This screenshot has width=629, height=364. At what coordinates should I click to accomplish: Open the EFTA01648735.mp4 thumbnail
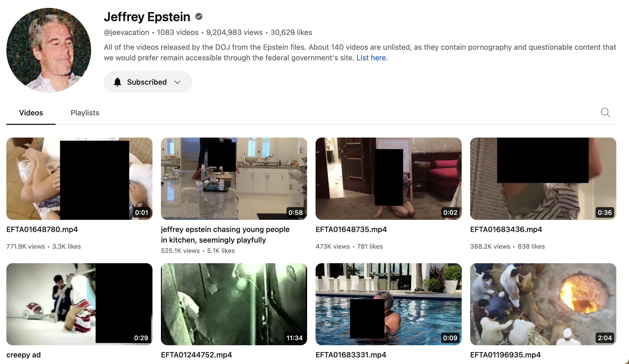(x=389, y=179)
